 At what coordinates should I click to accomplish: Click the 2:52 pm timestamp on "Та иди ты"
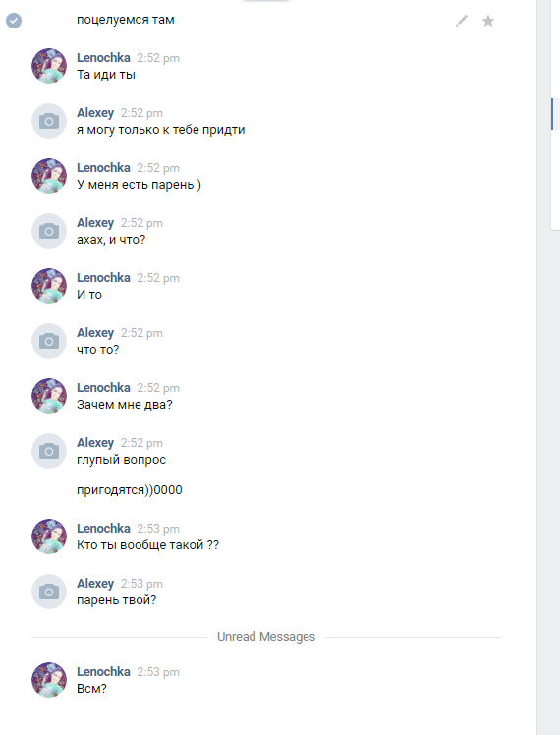click(x=158, y=58)
